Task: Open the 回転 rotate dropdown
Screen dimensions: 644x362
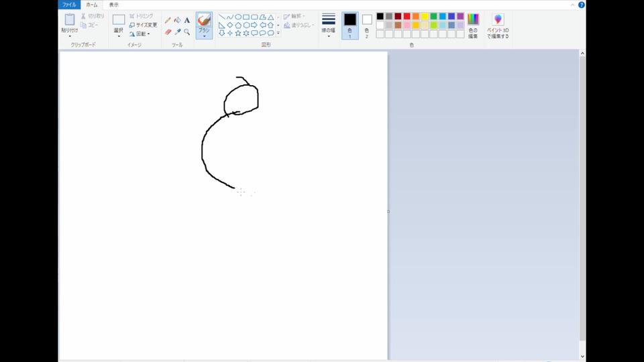Action: click(x=140, y=34)
